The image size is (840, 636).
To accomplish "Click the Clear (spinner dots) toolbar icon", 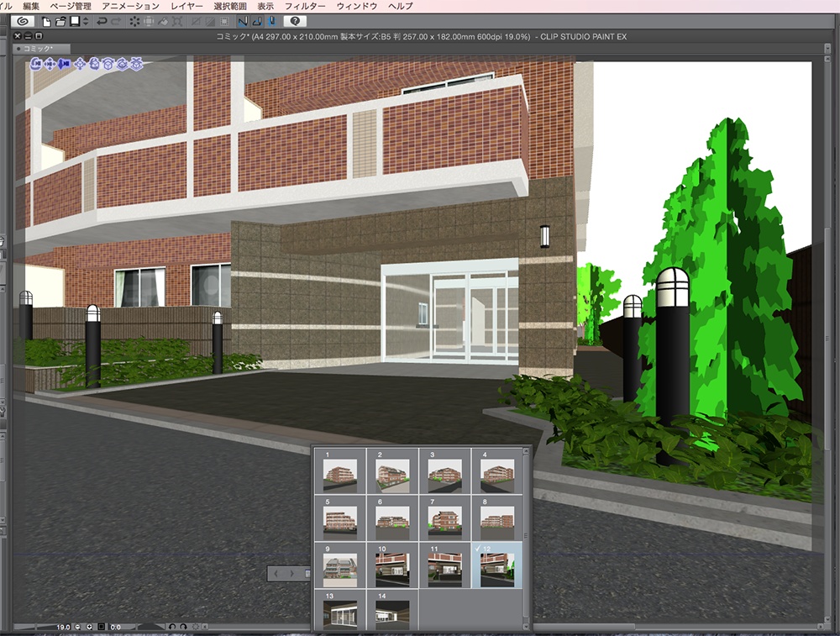I will (x=134, y=22).
